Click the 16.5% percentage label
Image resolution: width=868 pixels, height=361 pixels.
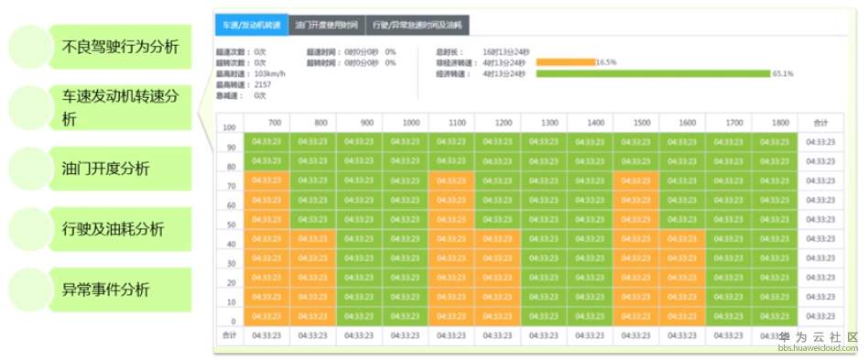tap(606, 62)
